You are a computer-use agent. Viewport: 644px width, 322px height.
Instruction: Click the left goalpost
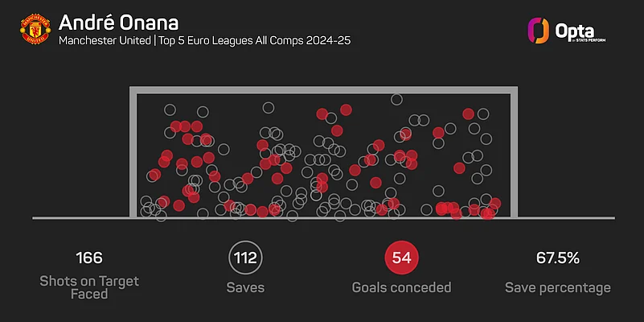(133, 153)
